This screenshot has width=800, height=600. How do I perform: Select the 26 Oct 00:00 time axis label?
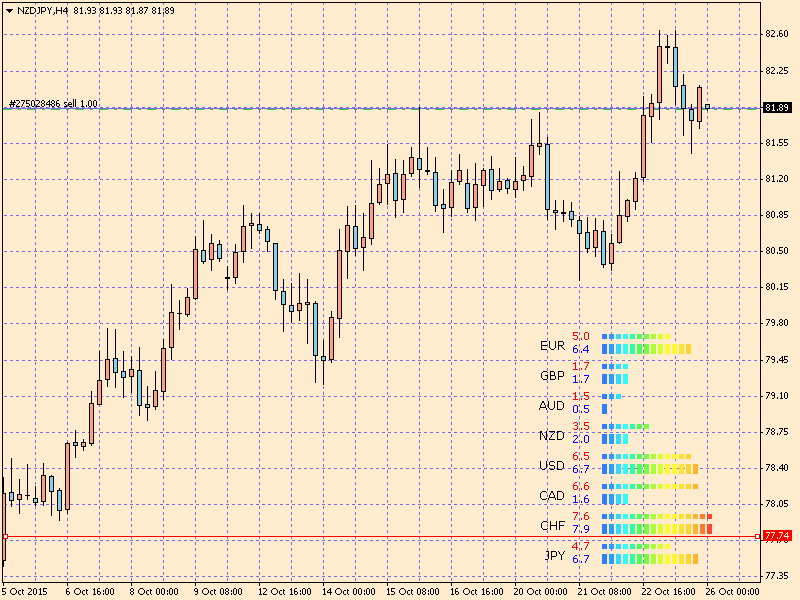tap(733, 592)
